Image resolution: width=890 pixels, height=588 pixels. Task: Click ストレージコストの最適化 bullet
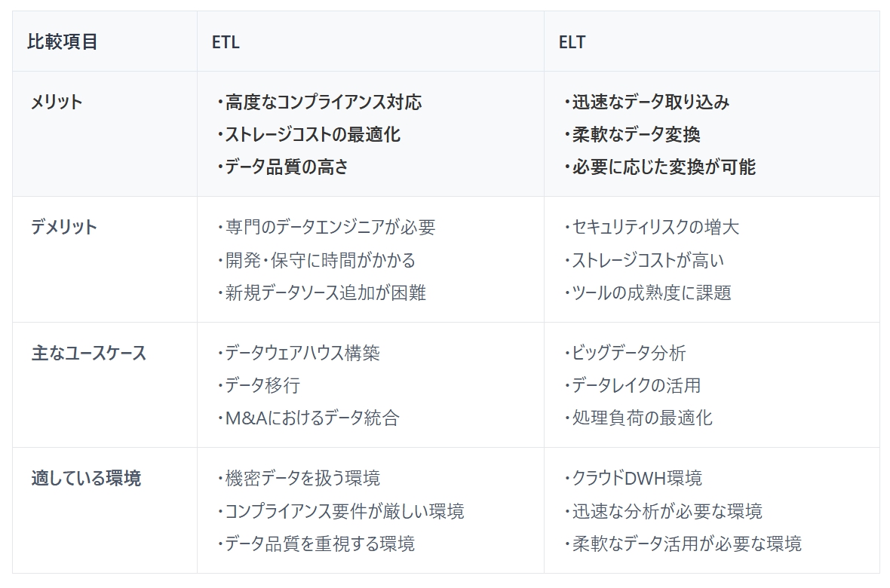pos(312,134)
